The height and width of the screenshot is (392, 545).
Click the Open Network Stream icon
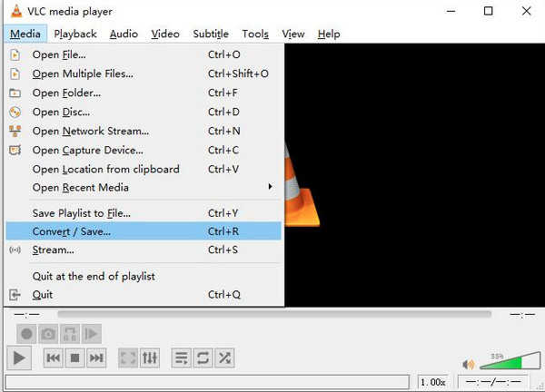(15, 132)
